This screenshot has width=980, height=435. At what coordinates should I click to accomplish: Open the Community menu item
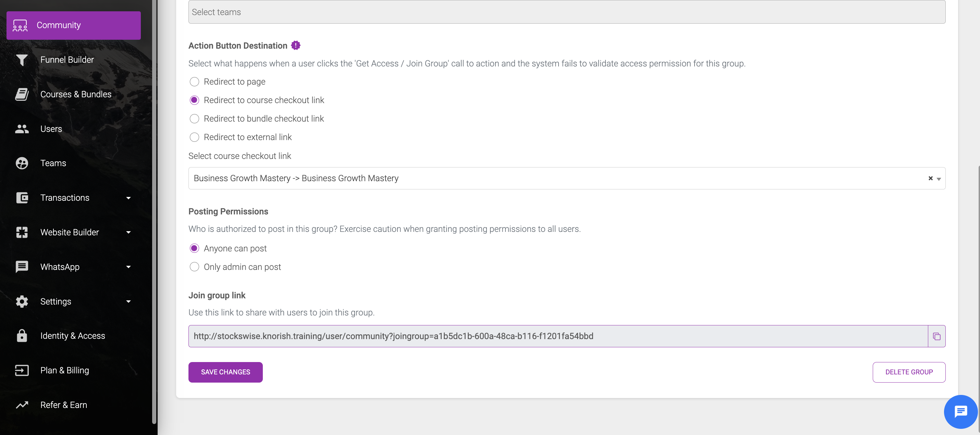[73, 25]
